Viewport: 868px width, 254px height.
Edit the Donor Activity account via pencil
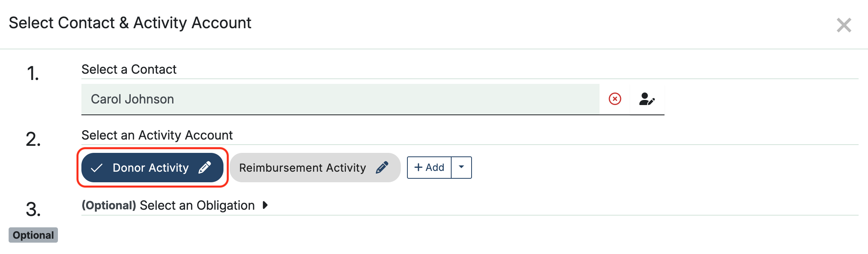pos(205,168)
